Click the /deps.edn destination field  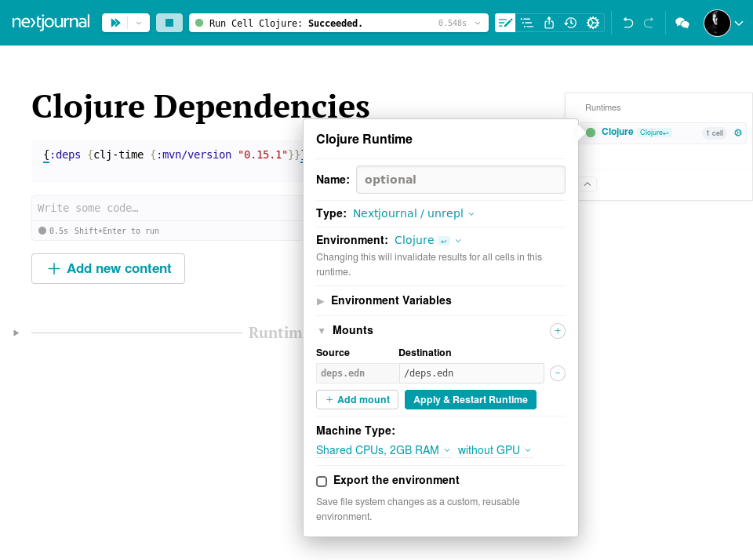click(471, 373)
